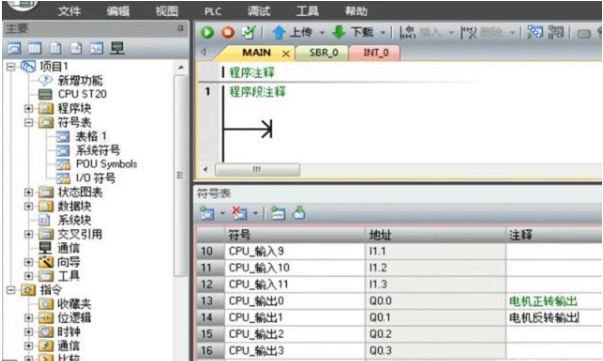Click the 程序段注释 comment line
603x361 pixels.
click(257, 92)
